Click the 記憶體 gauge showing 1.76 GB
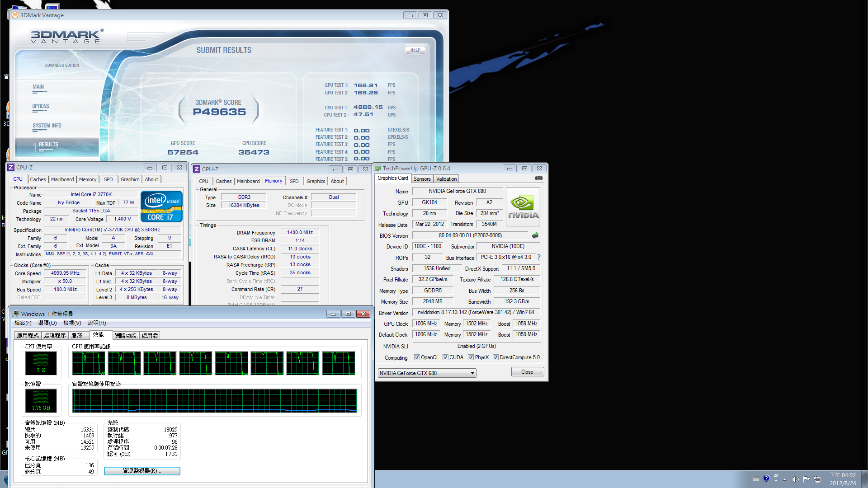Image resolution: width=868 pixels, height=488 pixels. click(x=41, y=401)
